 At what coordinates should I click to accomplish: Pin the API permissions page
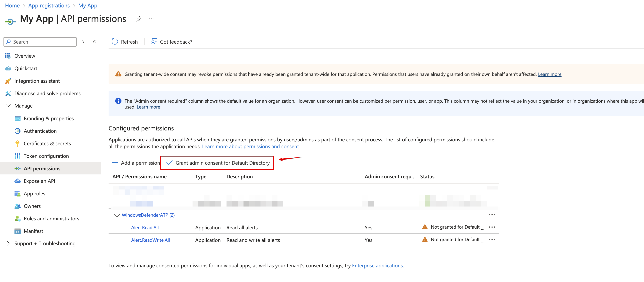coord(138,19)
